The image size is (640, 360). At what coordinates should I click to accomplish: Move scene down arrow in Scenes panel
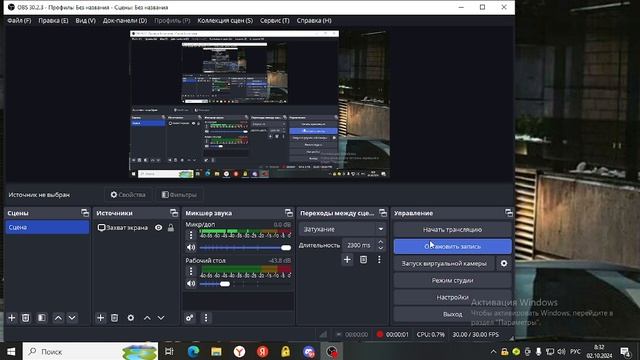tap(72, 318)
